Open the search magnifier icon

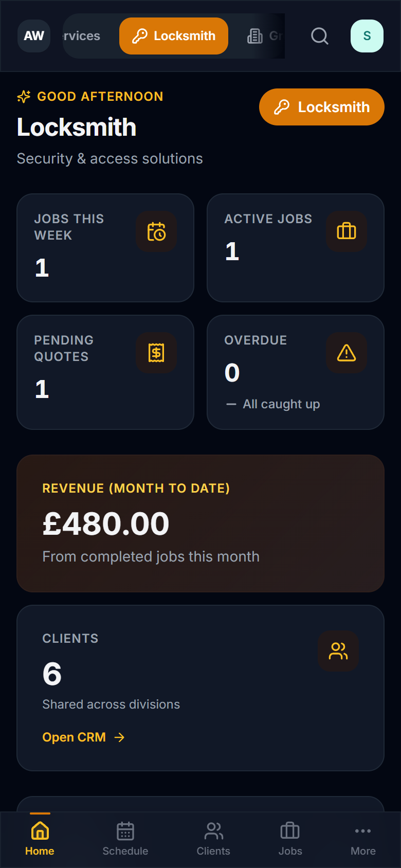[319, 36]
